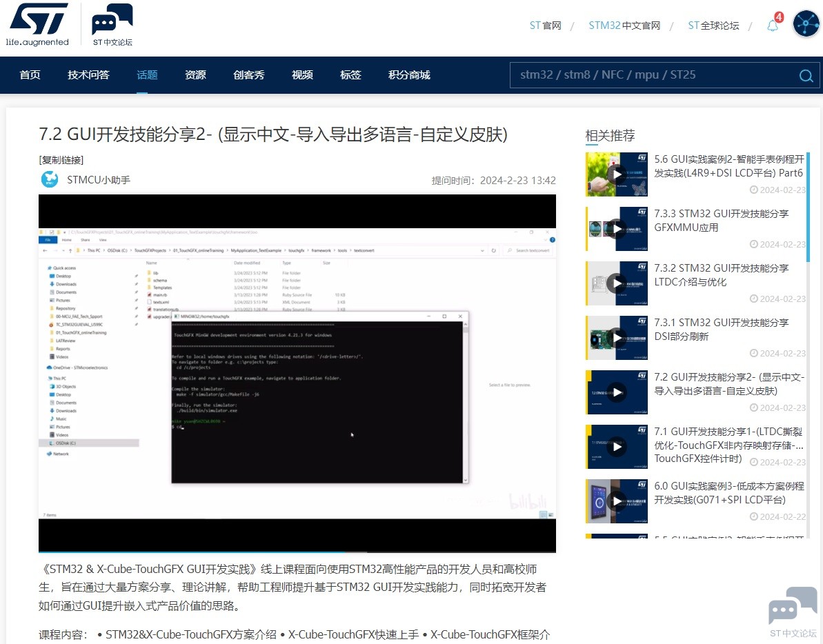Image resolution: width=823 pixels, height=644 pixels.
Task: Open 积分商城 navigation item
Action: click(409, 75)
